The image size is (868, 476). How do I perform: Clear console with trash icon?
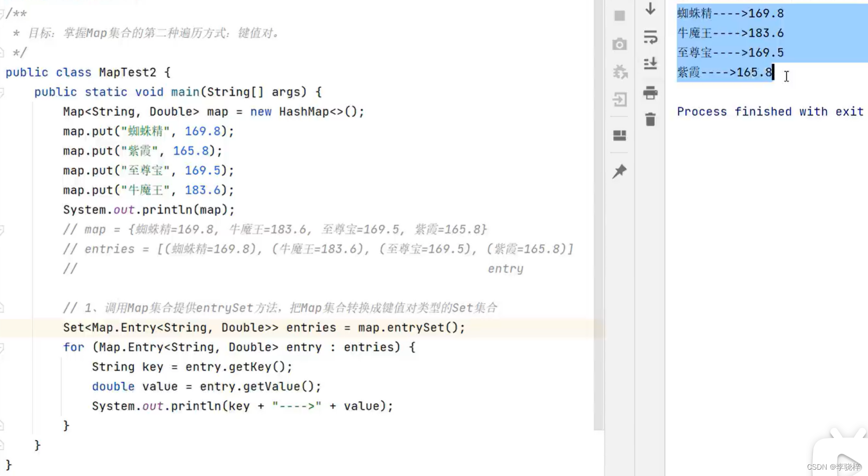click(650, 119)
